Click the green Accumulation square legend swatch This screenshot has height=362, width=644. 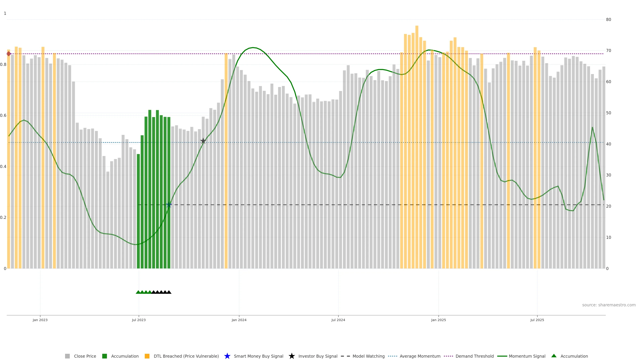[x=104, y=356]
